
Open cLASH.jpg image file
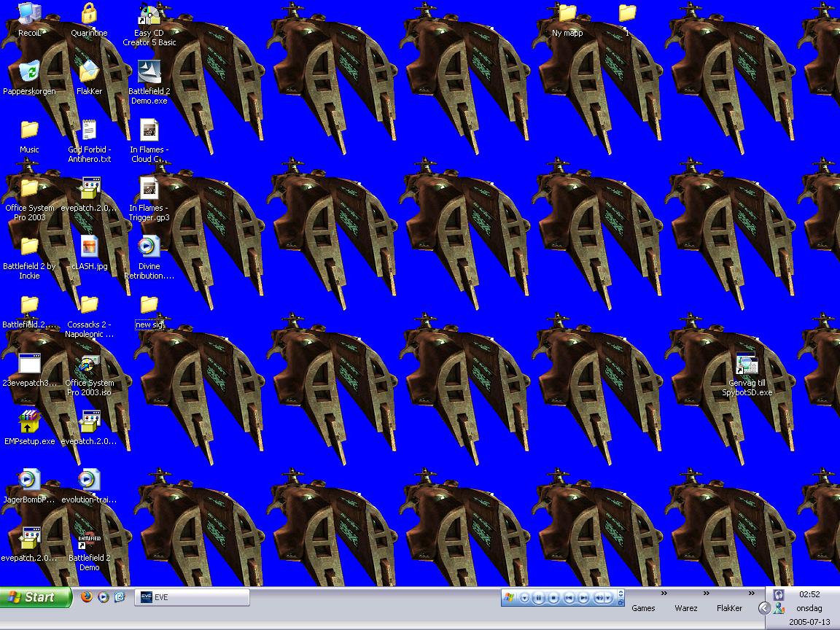coord(89,247)
